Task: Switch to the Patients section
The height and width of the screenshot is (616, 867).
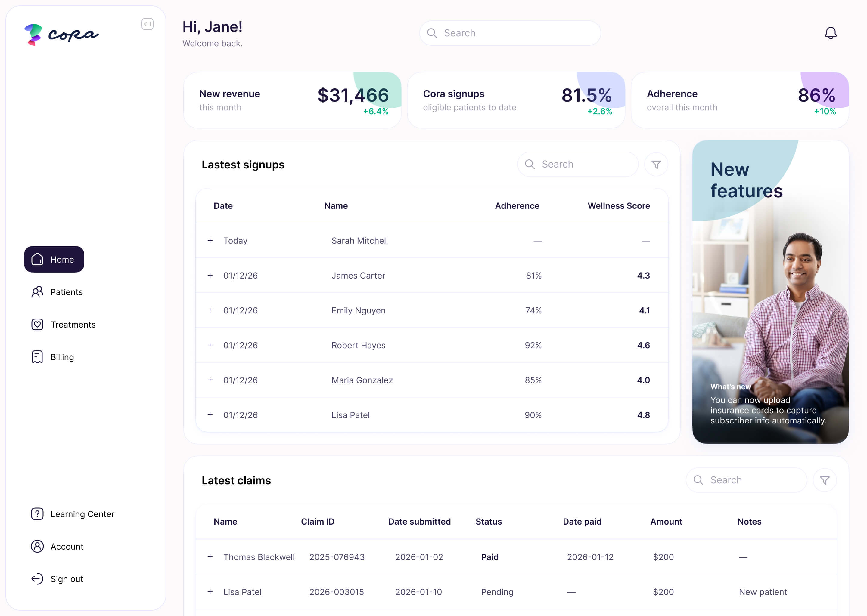Action: pyautogui.click(x=67, y=292)
